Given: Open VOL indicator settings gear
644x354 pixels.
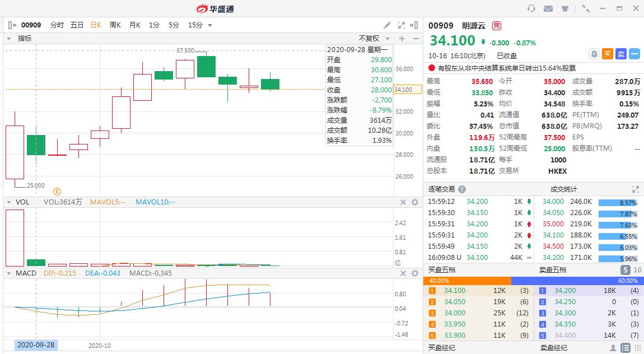Looking at the screenshot, I should click(415, 202).
